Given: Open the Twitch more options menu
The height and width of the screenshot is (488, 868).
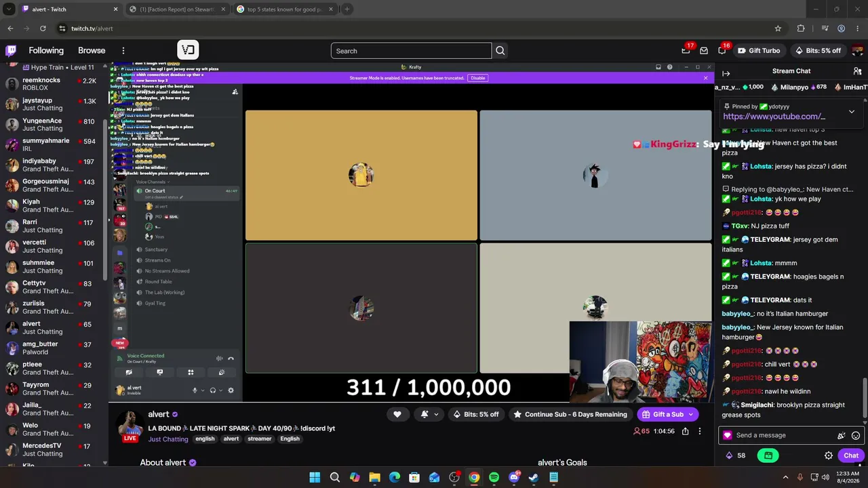Looking at the screenshot, I should point(123,51).
